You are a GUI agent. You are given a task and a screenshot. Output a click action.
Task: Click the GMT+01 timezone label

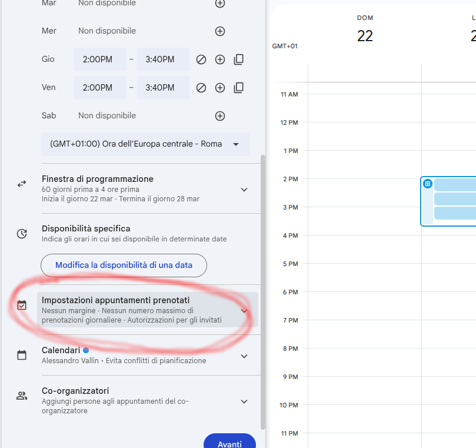tap(285, 46)
